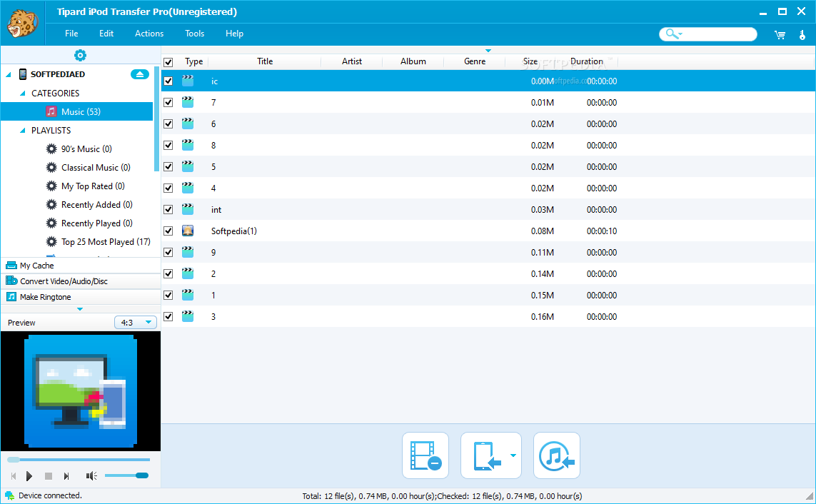816x504 pixels.
Task: Click the search magnifier icon
Action: (x=671, y=34)
